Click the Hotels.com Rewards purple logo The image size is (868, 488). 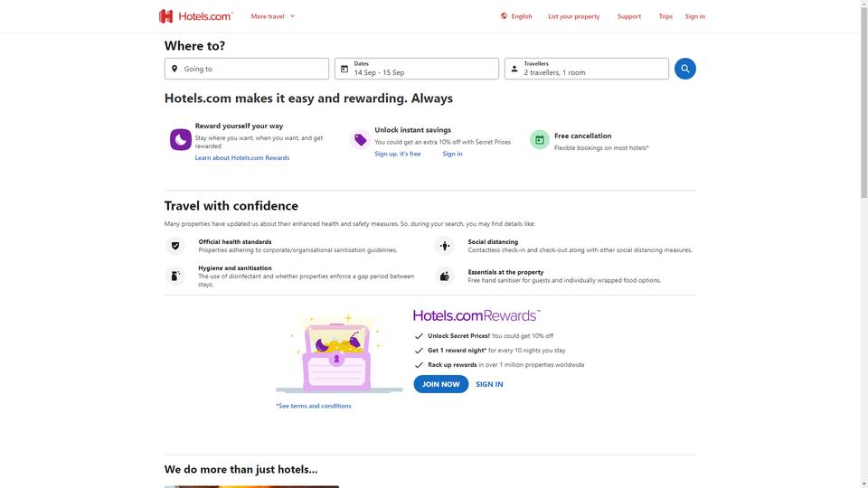tap(476, 315)
